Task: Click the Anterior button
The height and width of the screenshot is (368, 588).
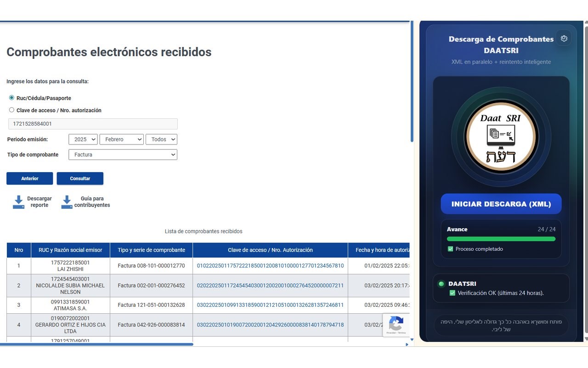Action: [x=30, y=178]
